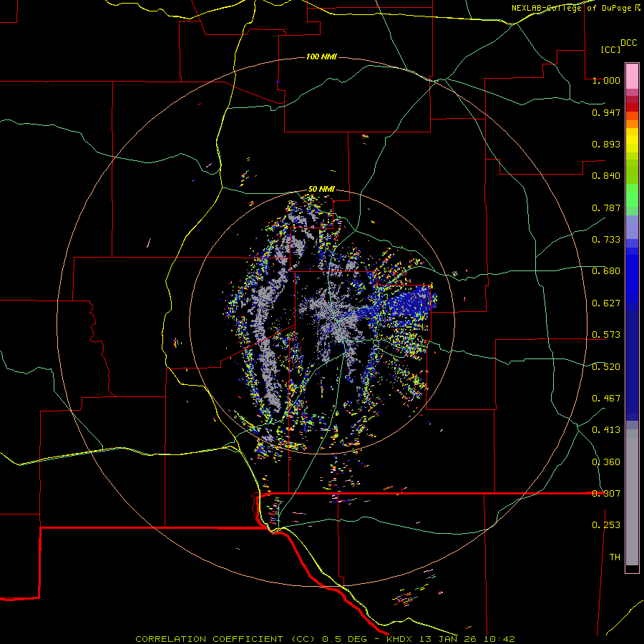Viewport: 644px width, 644px height.
Task: Click the 0.360 legend value
Action: (x=606, y=462)
